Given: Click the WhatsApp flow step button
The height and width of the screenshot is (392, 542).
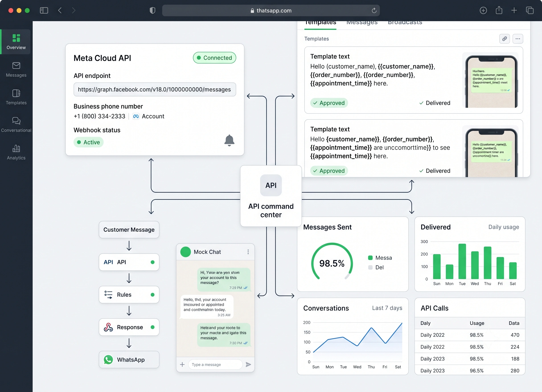Looking at the screenshot, I should (x=129, y=359).
